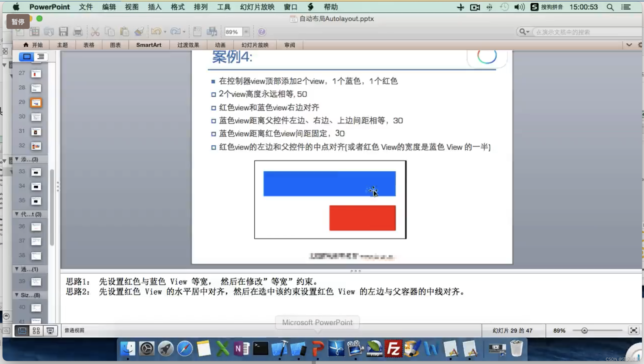Open Trash in the dock
644x364 pixels.
pyautogui.click(x=516, y=348)
